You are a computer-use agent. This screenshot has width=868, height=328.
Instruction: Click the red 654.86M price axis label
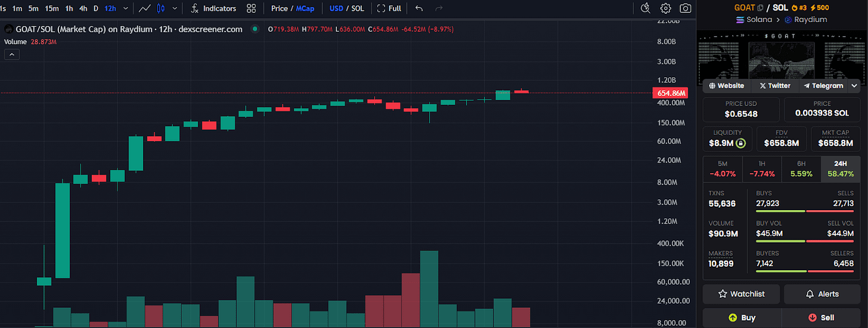[671, 93]
